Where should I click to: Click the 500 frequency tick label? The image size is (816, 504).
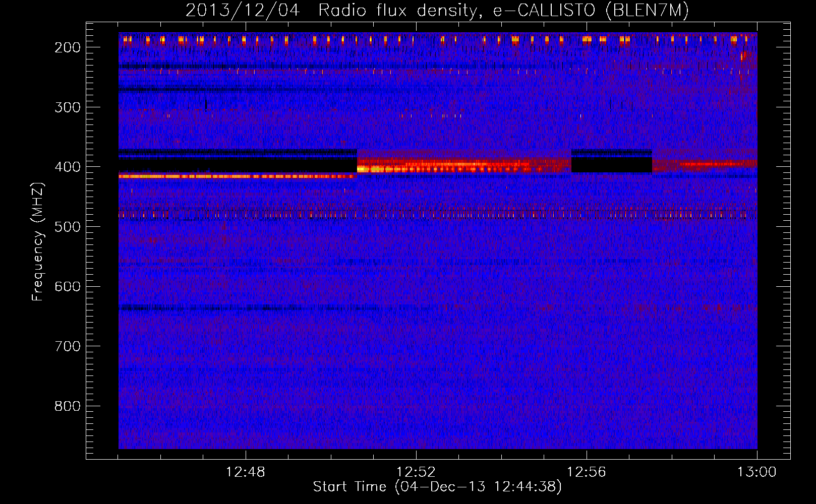tap(68, 227)
